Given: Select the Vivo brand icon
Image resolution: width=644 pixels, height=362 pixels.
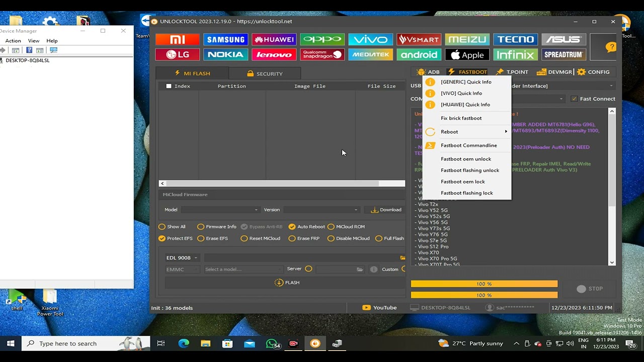Looking at the screenshot, I should (x=370, y=39).
